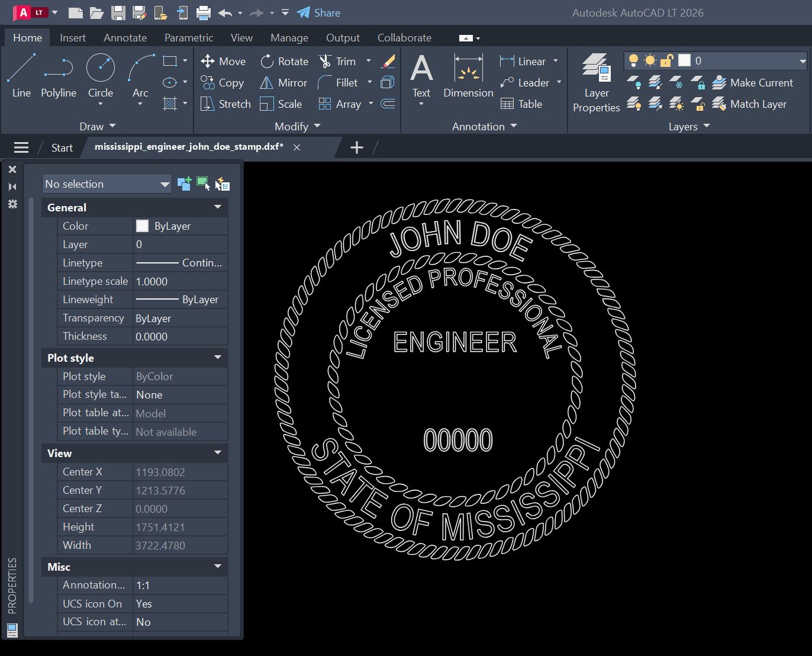The image size is (812, 656).
Task: Click the Thickness value 0.0000
Action: point(181,336)
